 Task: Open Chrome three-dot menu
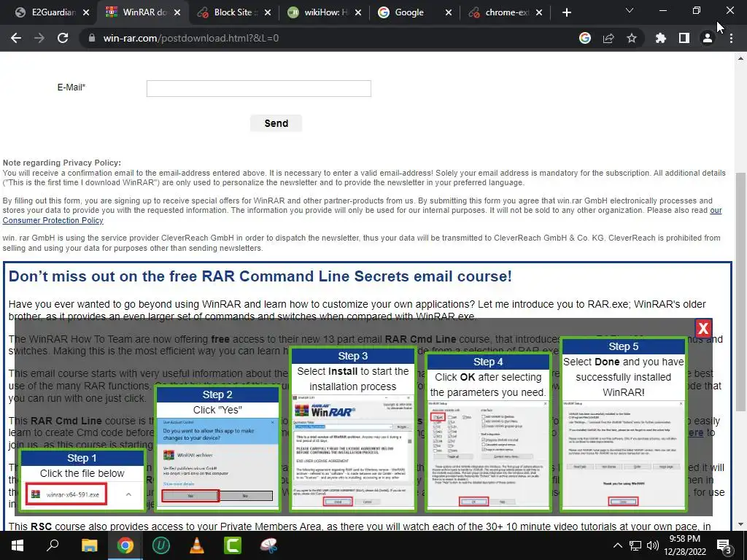click(x=731, y=38)
